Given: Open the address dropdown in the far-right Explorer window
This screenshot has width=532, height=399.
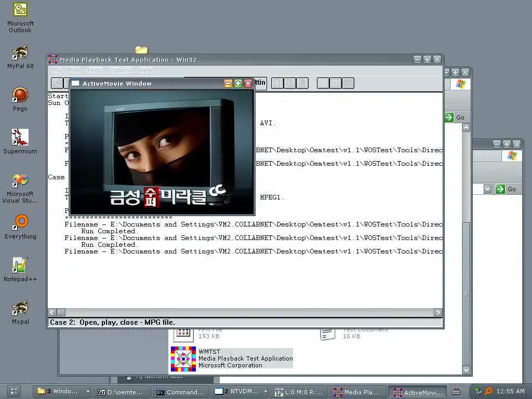Looking at the screenshot, I should pyautogui.click(x=487, y=189).
